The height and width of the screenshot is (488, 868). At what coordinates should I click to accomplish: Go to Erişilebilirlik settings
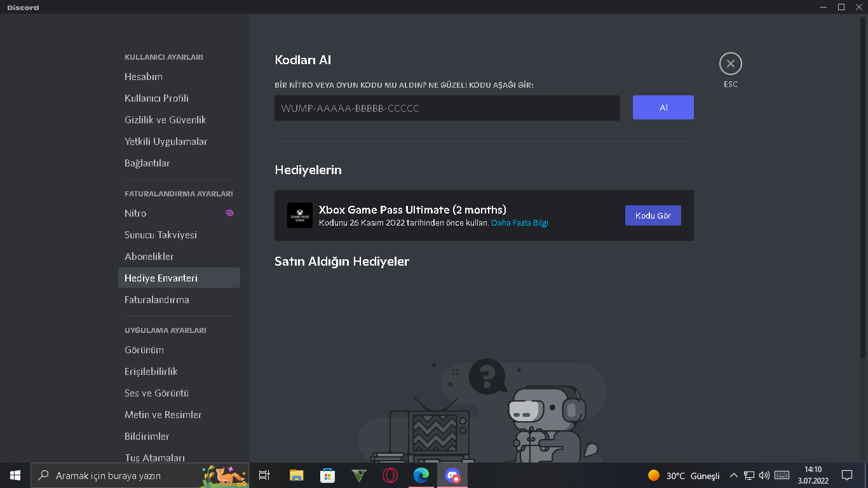(179, 372)
